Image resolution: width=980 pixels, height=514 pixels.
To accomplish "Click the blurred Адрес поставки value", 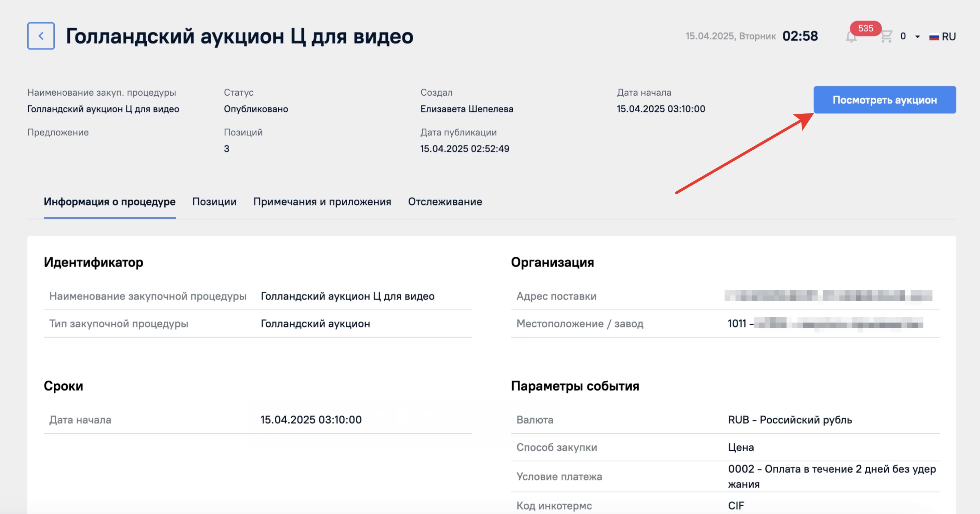I will pyautogui.click(x=828, y=295).
